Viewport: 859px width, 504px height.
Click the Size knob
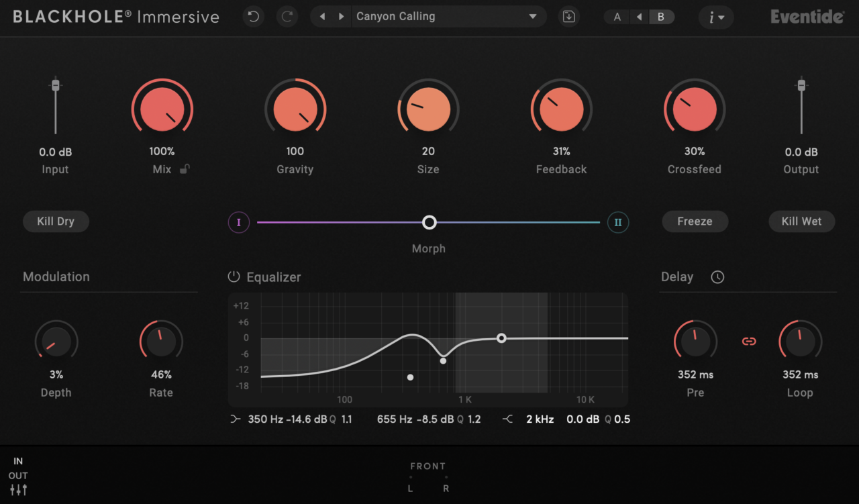(x=428, y=109)
